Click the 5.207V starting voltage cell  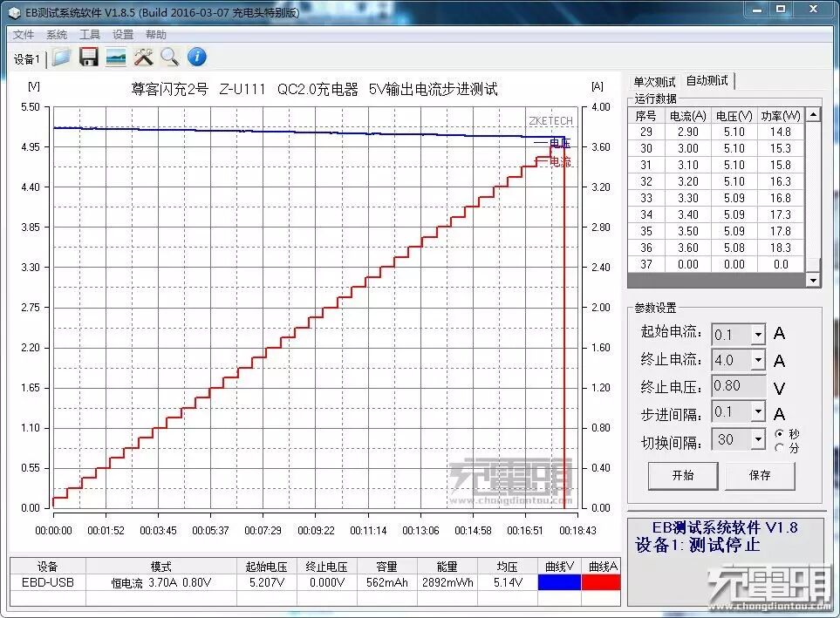[x=267, y=582]
